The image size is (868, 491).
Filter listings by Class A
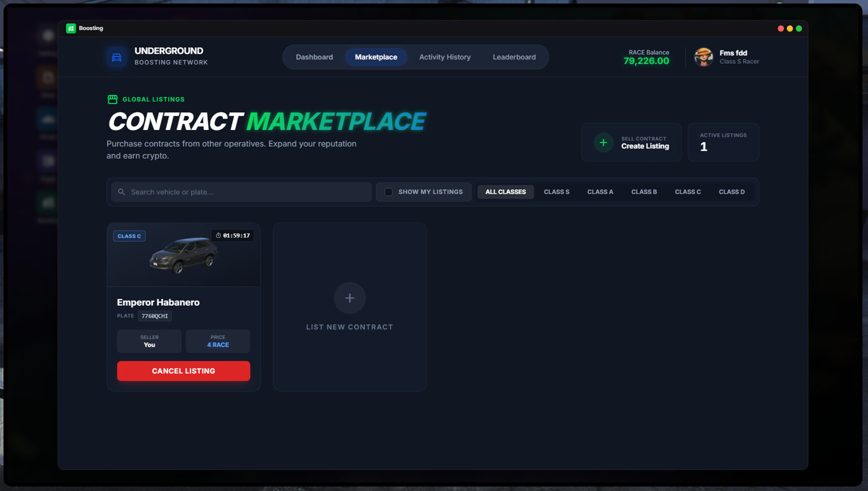pos(600,192)
